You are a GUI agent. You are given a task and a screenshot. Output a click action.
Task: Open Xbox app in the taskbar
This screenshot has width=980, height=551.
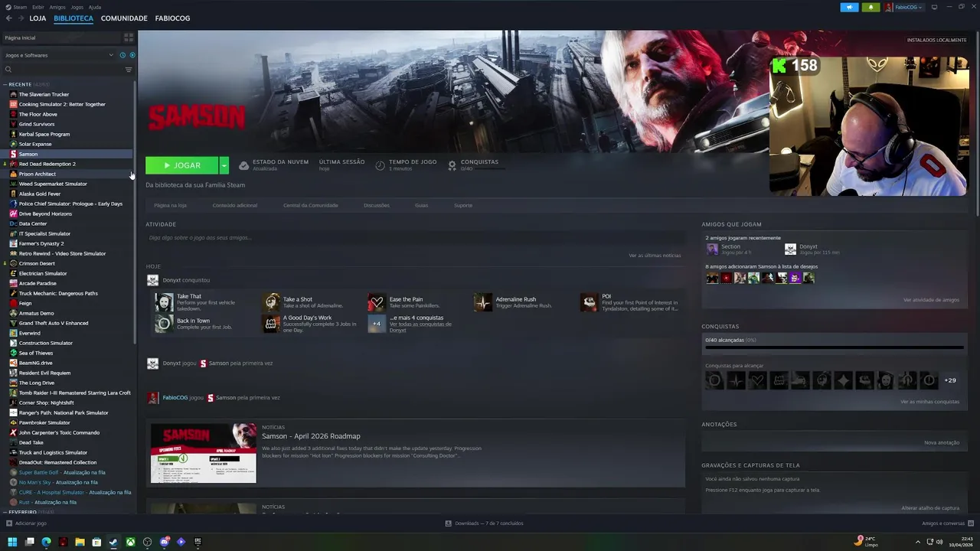[130, 542]
